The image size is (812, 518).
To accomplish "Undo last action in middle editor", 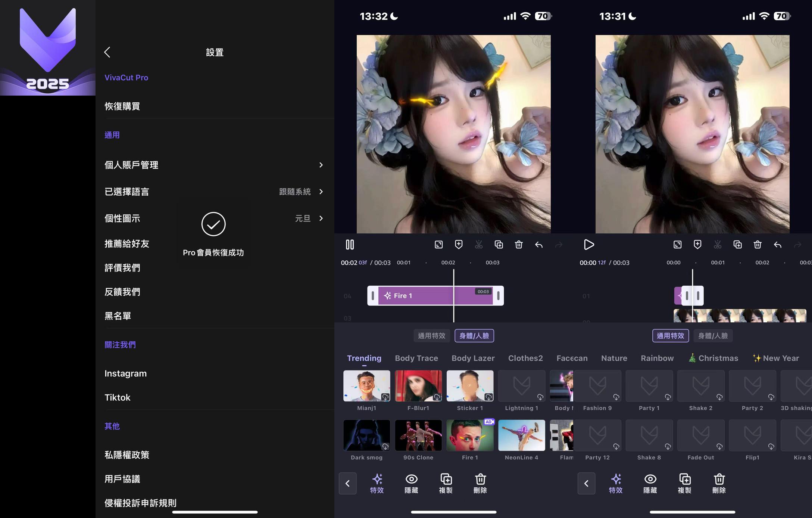I will coord(539,245).
